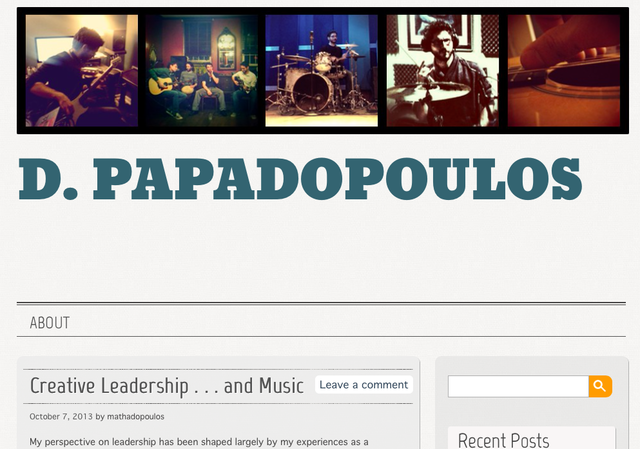Click the post excerpt about leadership perspective
The height and width of the screenshot is (449, 640).
tap(199, 442)
